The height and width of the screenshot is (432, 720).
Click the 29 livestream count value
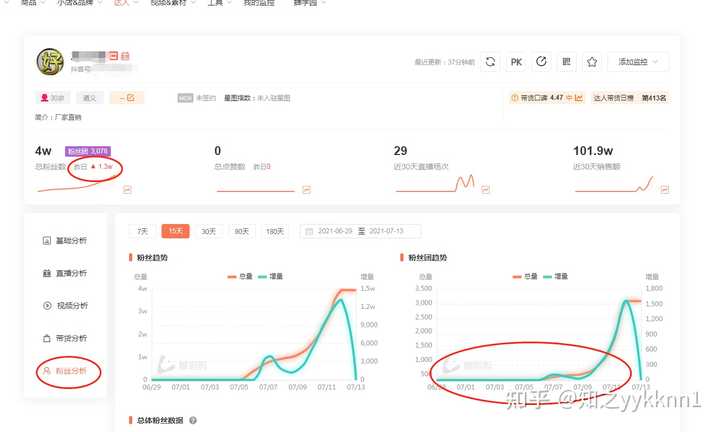[x=400, y=151]
